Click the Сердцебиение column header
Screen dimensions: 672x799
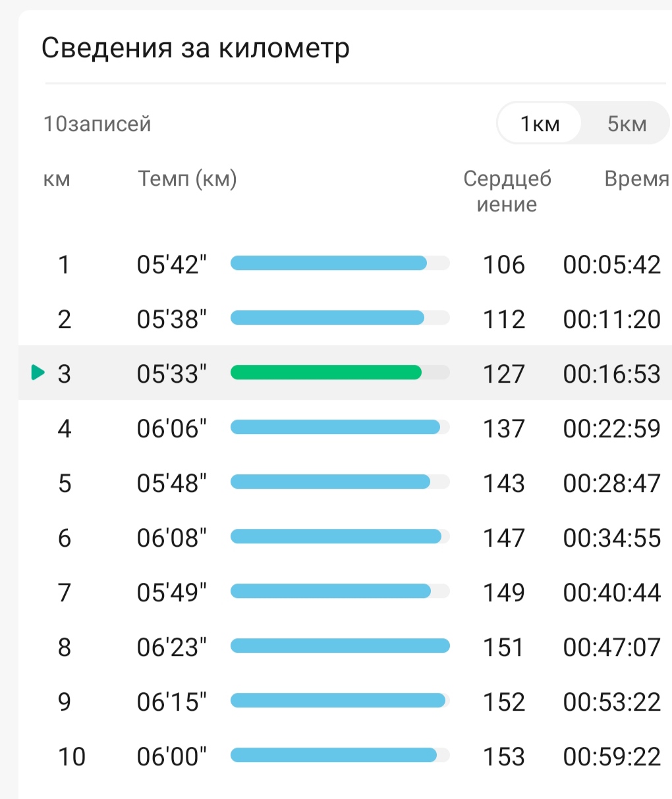click(x=507, y=191)
